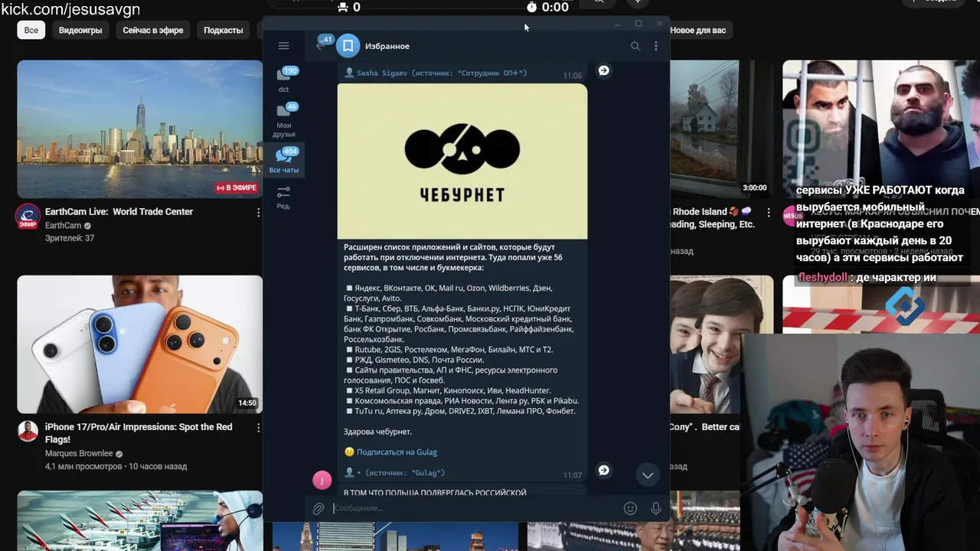Open the emoji picker

[x=630, y=508]
